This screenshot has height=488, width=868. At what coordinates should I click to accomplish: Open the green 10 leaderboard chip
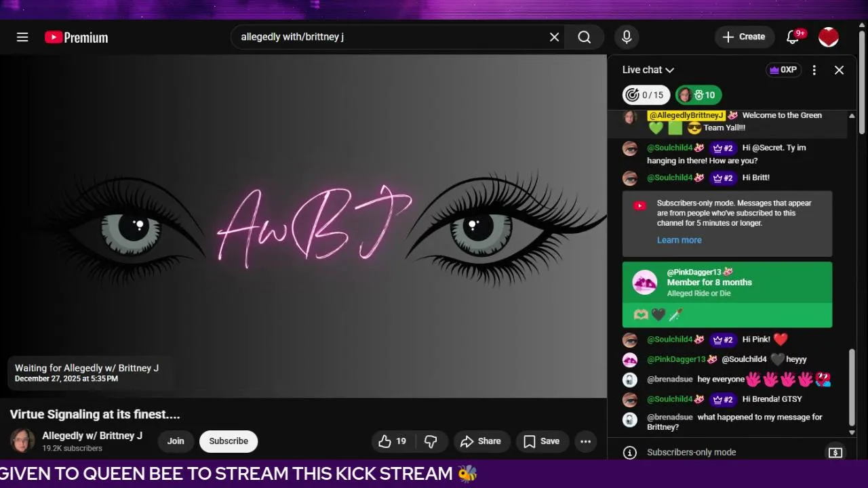click(x=698, y=95)
